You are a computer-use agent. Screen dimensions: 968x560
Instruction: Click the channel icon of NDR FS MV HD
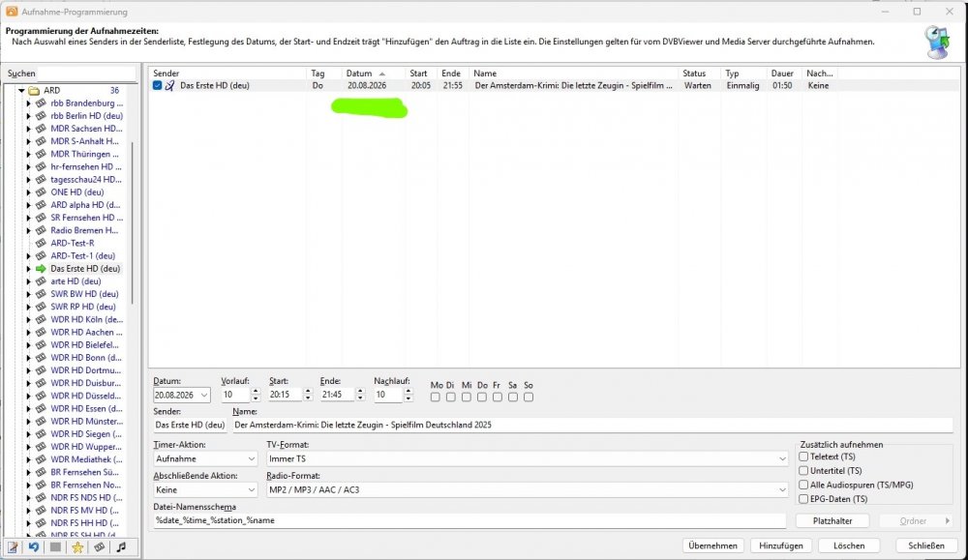tap(41, 510)
